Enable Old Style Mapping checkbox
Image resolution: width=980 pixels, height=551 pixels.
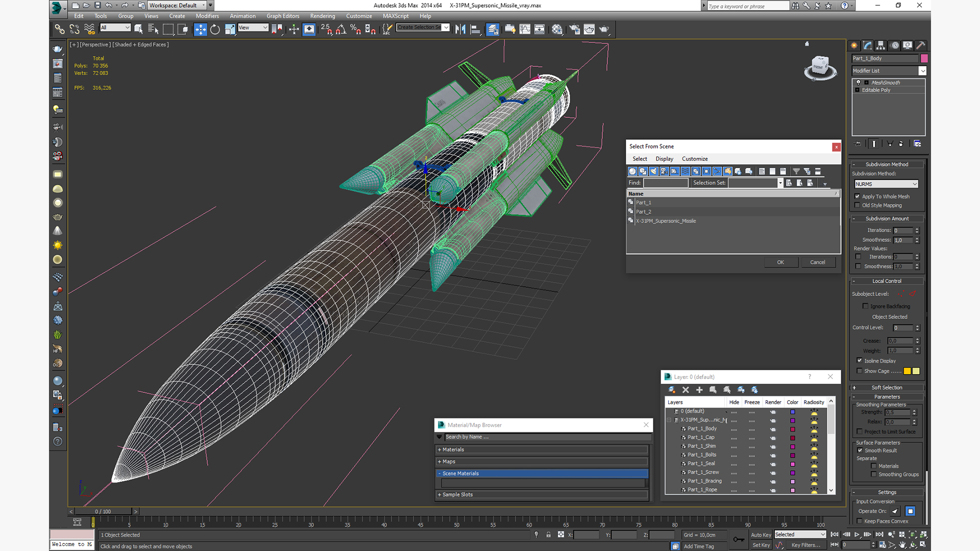point(857,205)
